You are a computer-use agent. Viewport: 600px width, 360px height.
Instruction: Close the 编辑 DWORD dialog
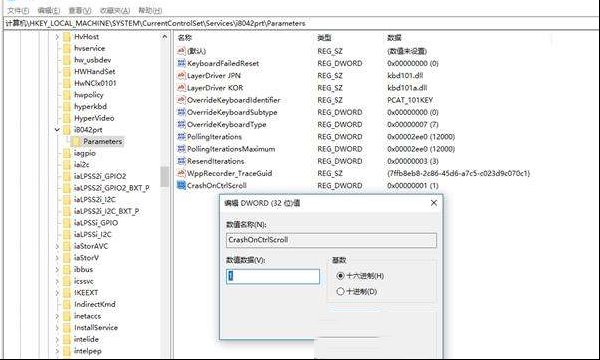point(434,203)
